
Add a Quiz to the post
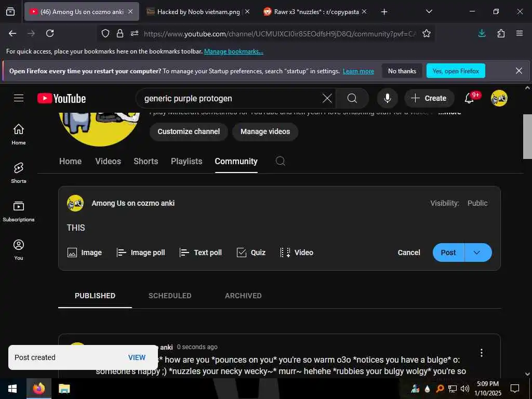pos(251,252)
